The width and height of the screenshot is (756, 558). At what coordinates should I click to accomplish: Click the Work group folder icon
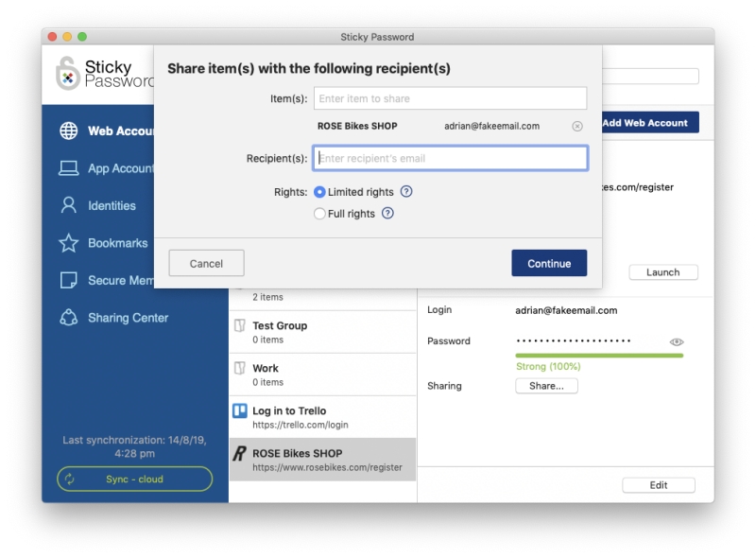pos(240,368)
